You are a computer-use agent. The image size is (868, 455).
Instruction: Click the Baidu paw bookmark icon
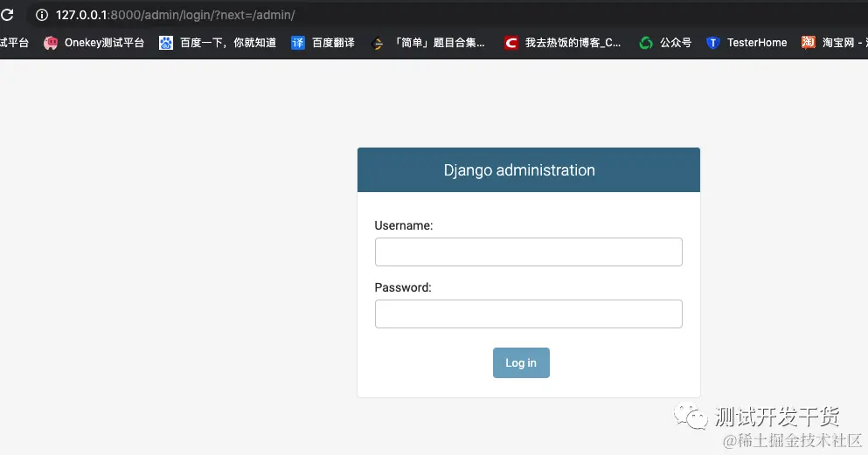coord(165,43)
